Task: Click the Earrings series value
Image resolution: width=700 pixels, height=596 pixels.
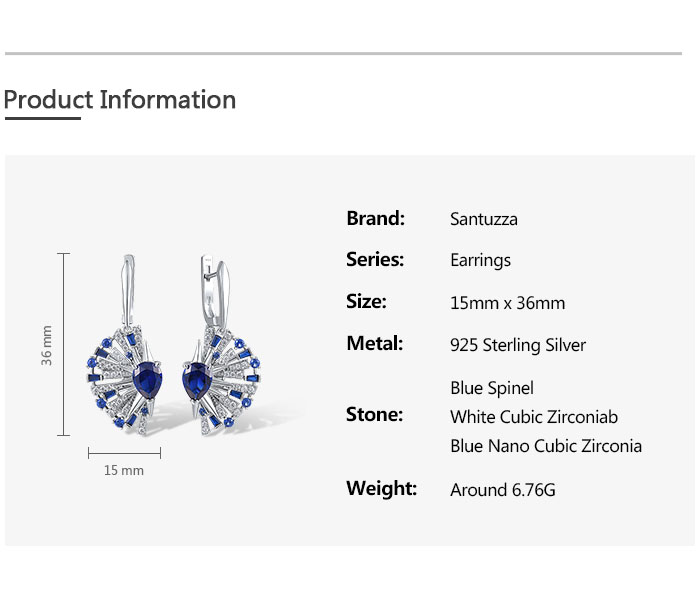Action: click(x=480, y=261)
